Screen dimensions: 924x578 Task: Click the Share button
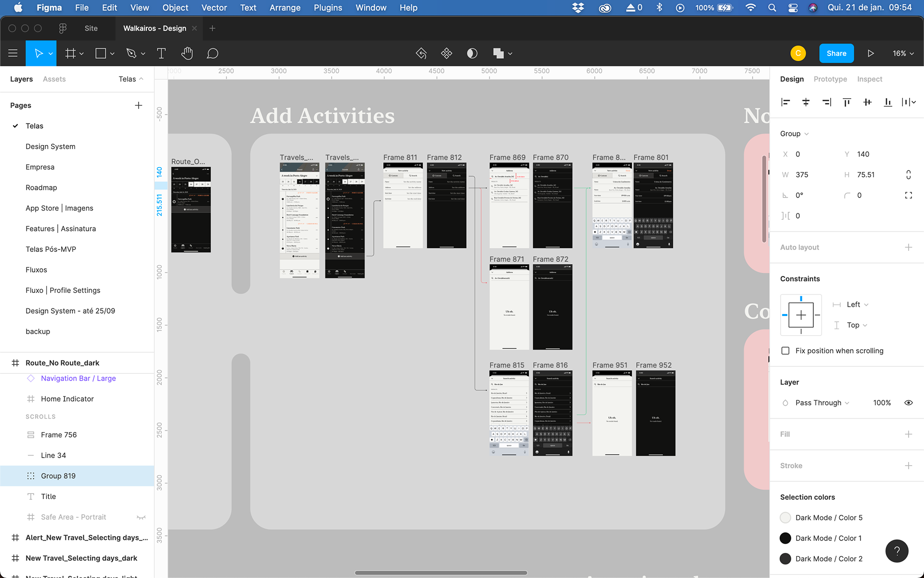[836, 53]
